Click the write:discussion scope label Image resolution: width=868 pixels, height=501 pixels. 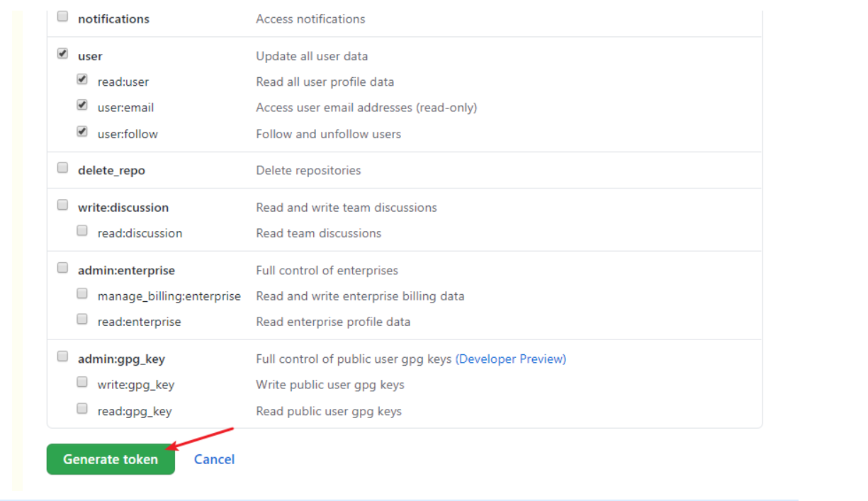point(123,208)
